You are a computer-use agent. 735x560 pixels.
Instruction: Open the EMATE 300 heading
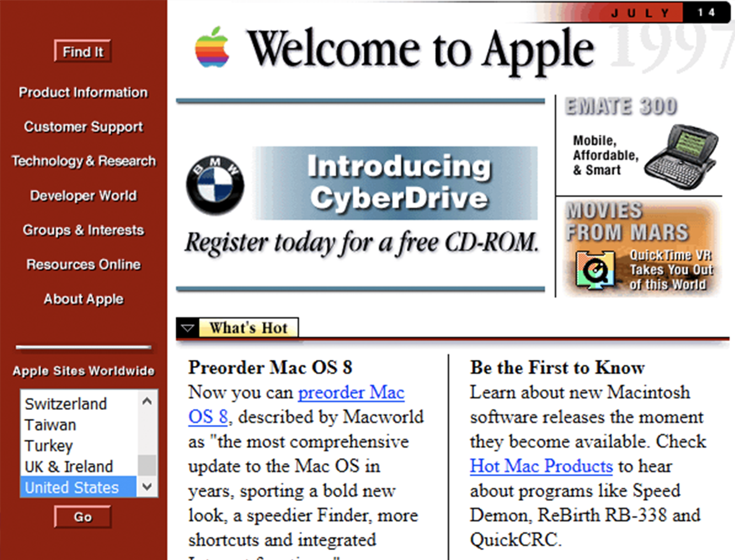(621, 107)
